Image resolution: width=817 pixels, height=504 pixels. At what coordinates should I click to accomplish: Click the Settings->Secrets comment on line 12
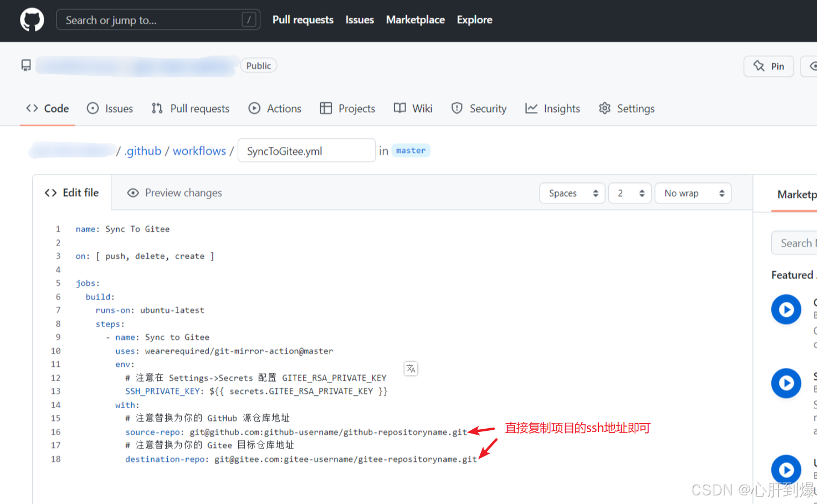pyautogui.click(x=256, y=378)
